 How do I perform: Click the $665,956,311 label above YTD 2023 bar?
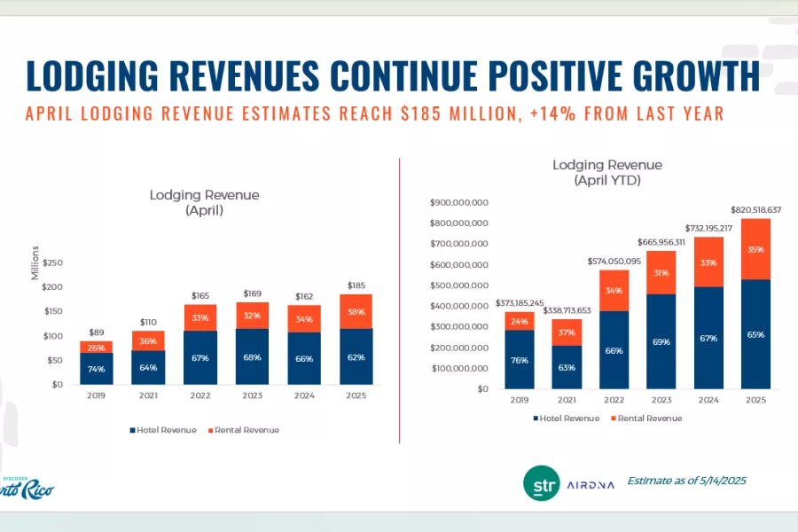coord(661,242)
